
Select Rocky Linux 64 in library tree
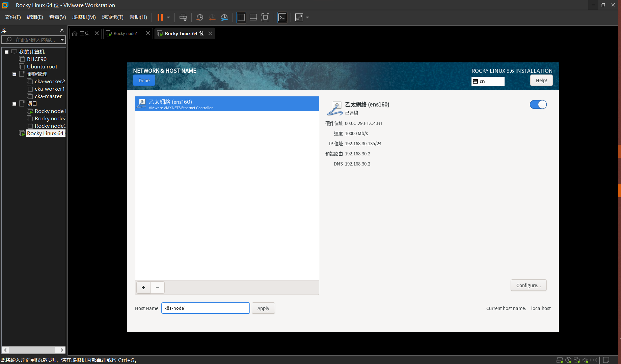click(x=46, y=133)
